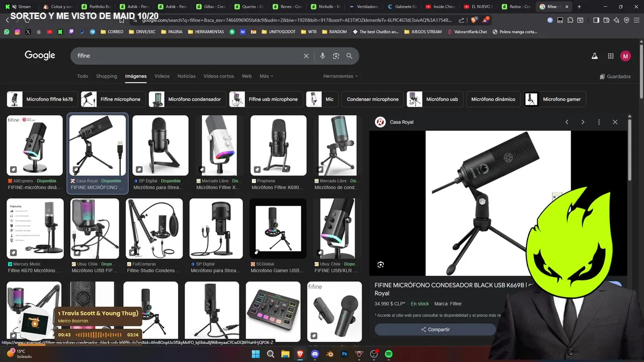Open WhatsApp bookmark icon

click(x=7, y=32)
